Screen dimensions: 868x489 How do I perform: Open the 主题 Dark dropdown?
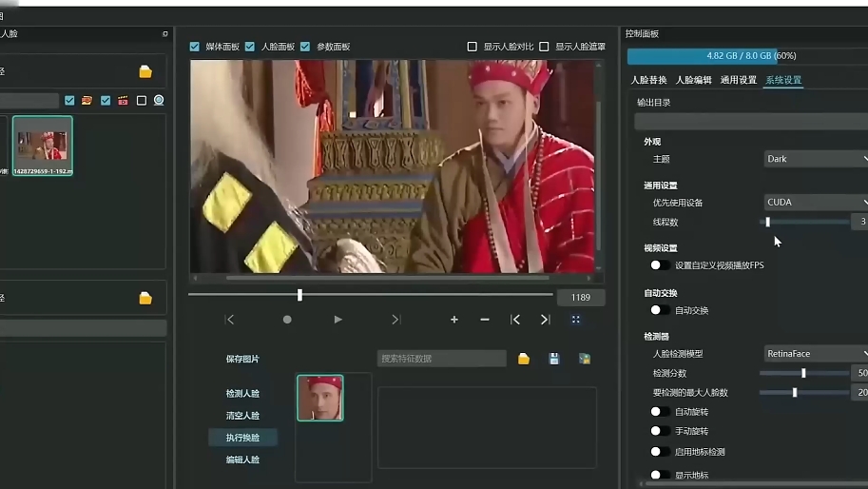coord(816,159)
